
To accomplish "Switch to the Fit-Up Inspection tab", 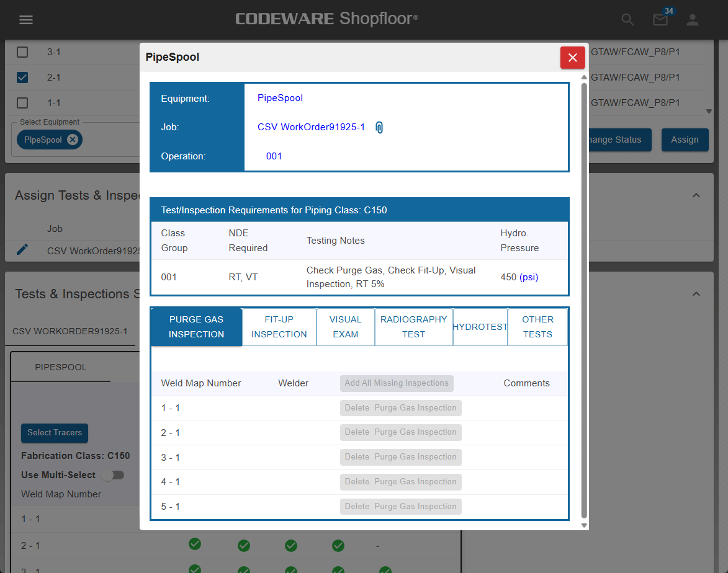I will tap(279, 327).
